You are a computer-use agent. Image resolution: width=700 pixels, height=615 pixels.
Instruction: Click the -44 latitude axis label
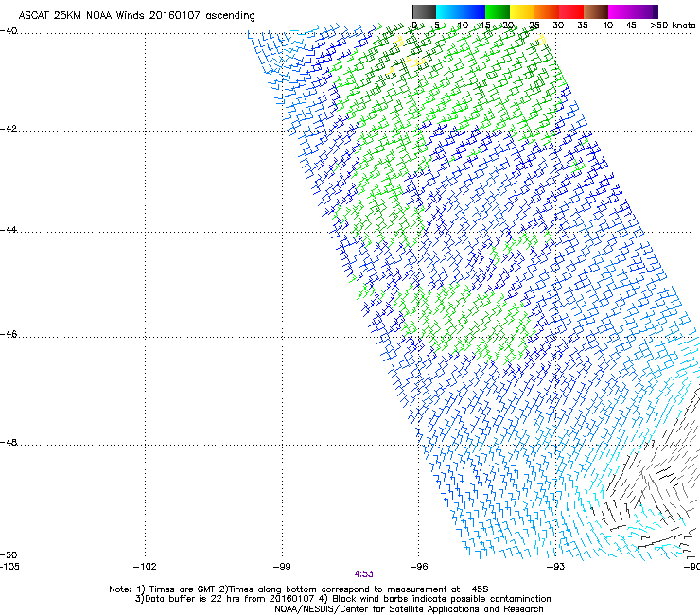pyautogui.click(x=9, y=230)
